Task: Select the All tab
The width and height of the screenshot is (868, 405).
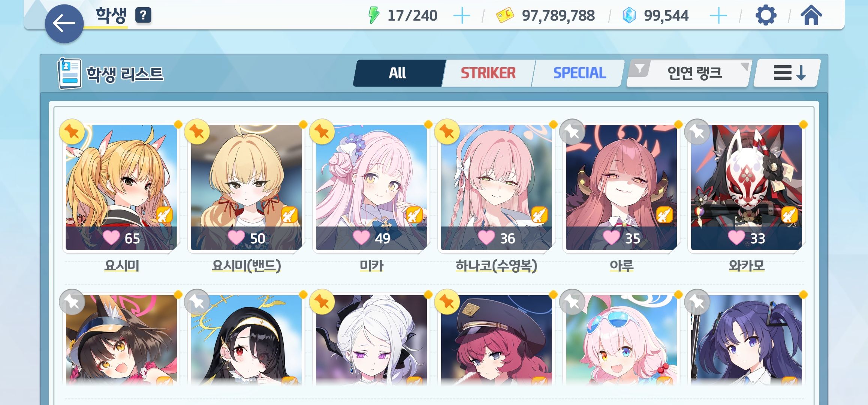Action: (398, 73)
